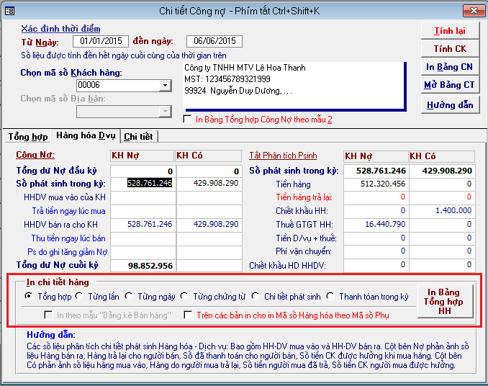Switch to the Hàng hóa Dvụ tab
This screenshot has height=386, width=488.
point(86,136)
